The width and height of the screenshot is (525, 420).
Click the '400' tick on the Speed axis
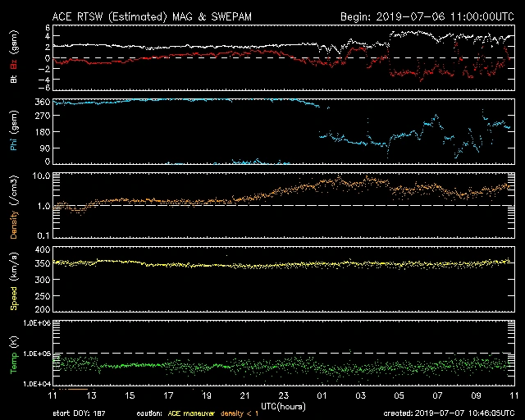pyautogui.click(x=43, y=249)
